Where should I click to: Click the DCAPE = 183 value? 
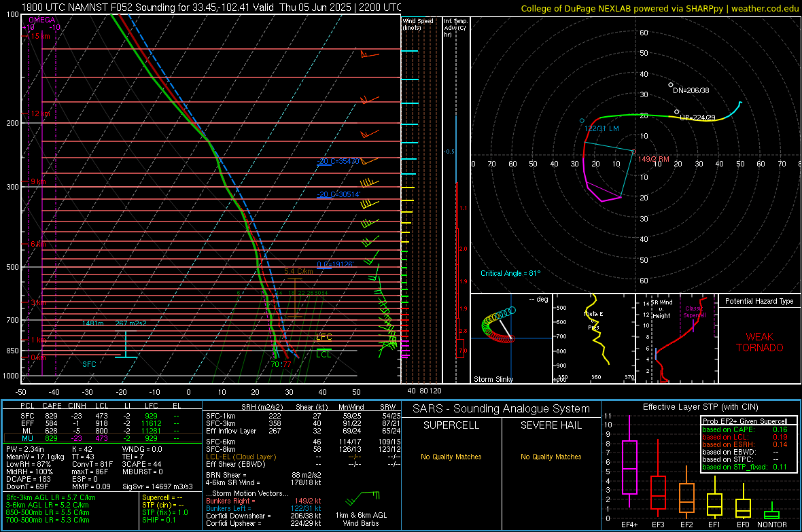point(29,479)
